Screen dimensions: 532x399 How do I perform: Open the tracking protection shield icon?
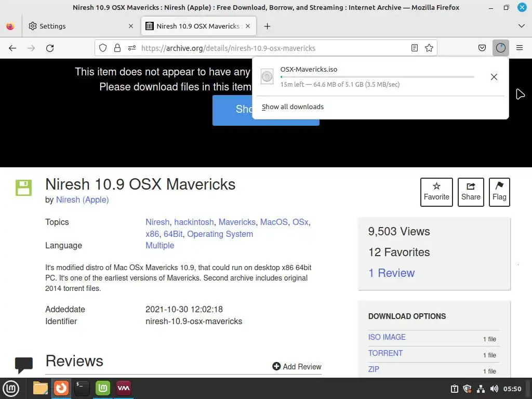point(103,48)
